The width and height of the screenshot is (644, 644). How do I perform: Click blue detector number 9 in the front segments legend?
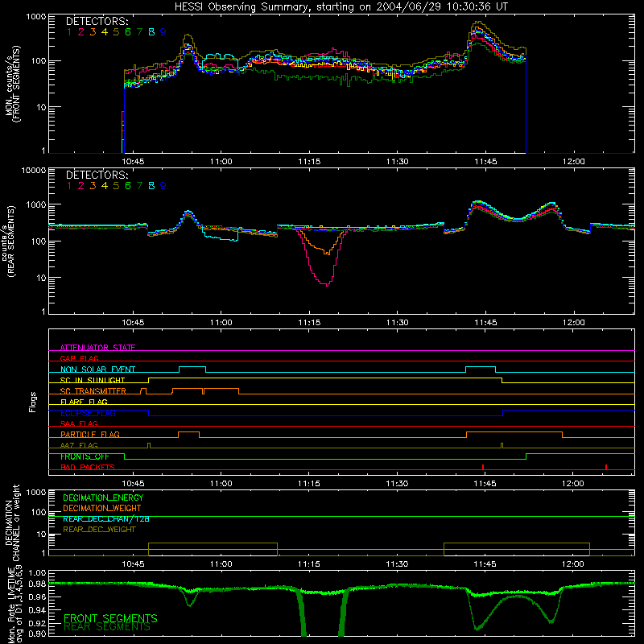pos(163,32)
